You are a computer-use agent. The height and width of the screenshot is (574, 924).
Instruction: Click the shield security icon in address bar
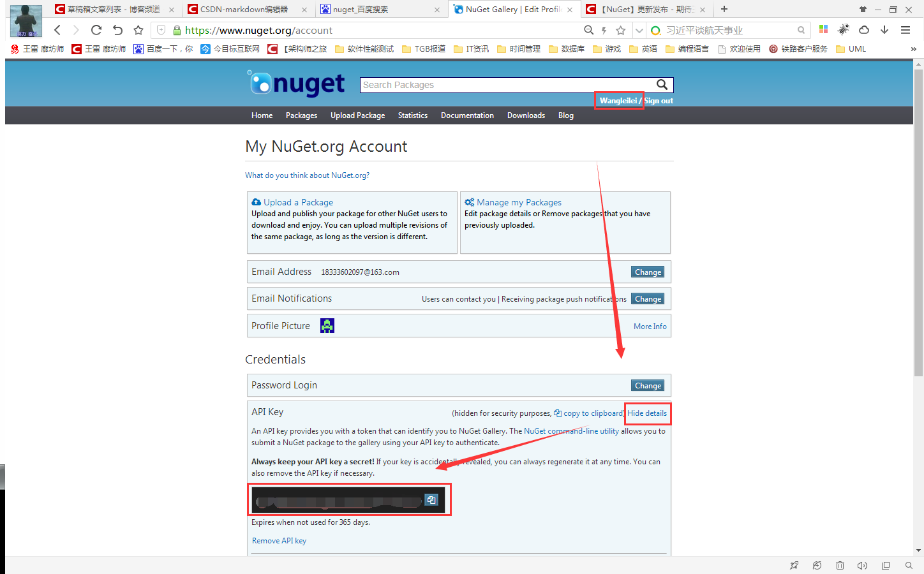coord(161,30)
